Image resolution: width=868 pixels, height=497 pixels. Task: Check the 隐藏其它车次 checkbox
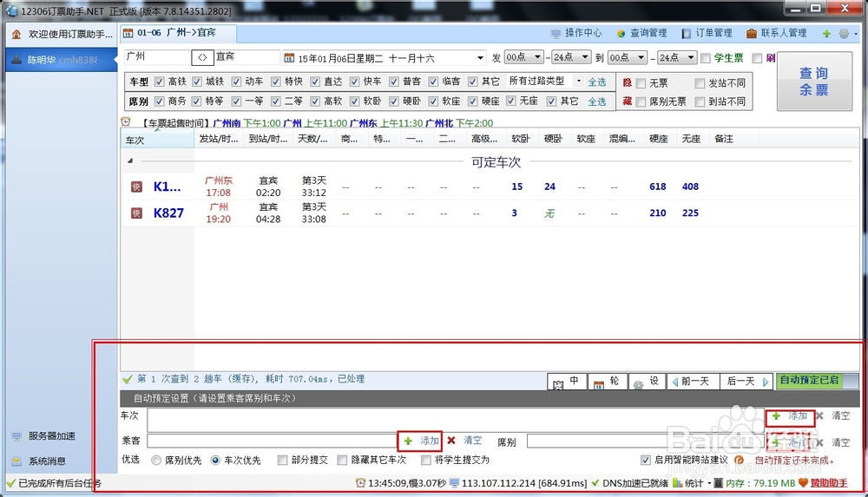click(342, 461)
